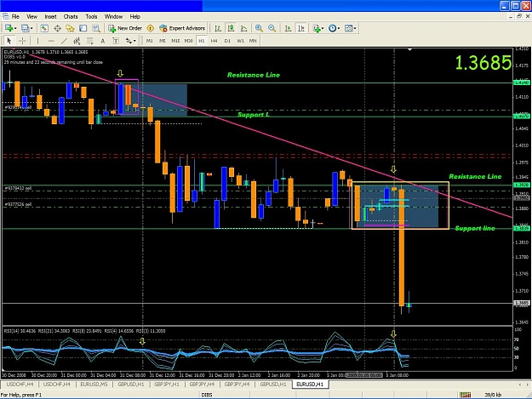The height and width of the screenshot is (399, 532).
Task: Click the large 1.3685 price label
Action: point(483,63)
